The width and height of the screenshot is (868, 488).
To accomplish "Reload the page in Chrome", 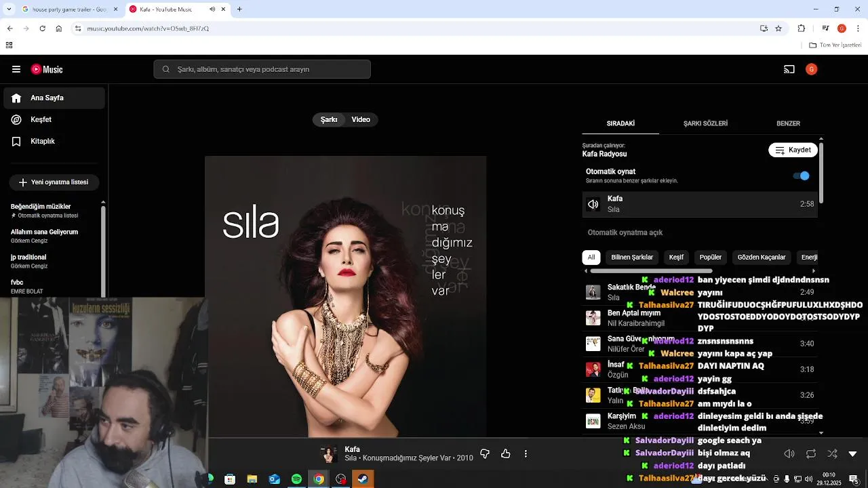I will point(42,28).
